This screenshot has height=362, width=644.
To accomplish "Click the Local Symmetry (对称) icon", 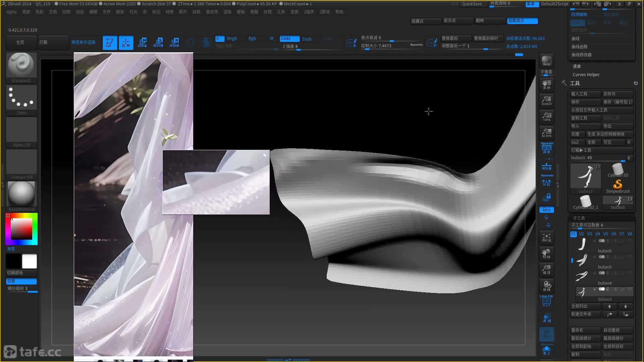I will 546,181.
